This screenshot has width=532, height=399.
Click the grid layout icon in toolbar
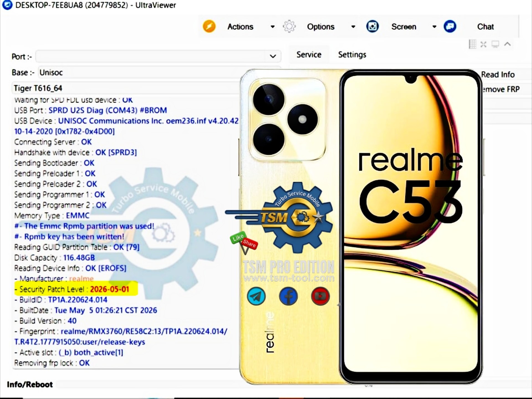point(472,44)
